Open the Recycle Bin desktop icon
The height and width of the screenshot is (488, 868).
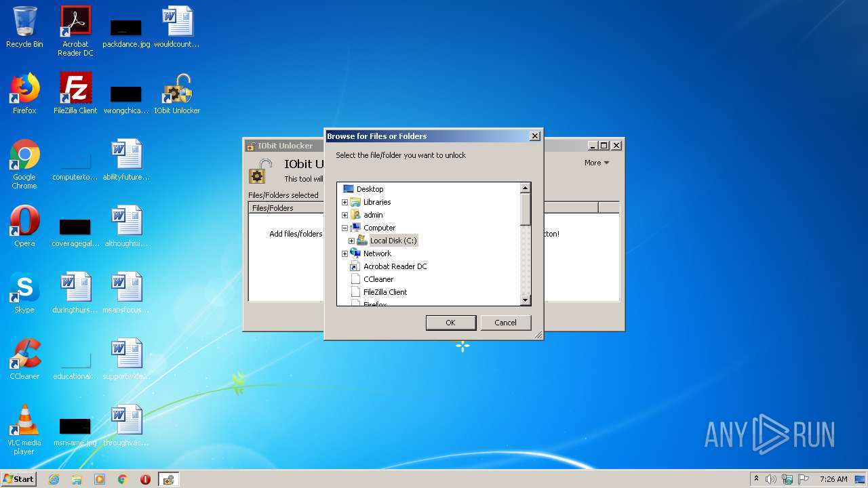click(x=24, y=27)
